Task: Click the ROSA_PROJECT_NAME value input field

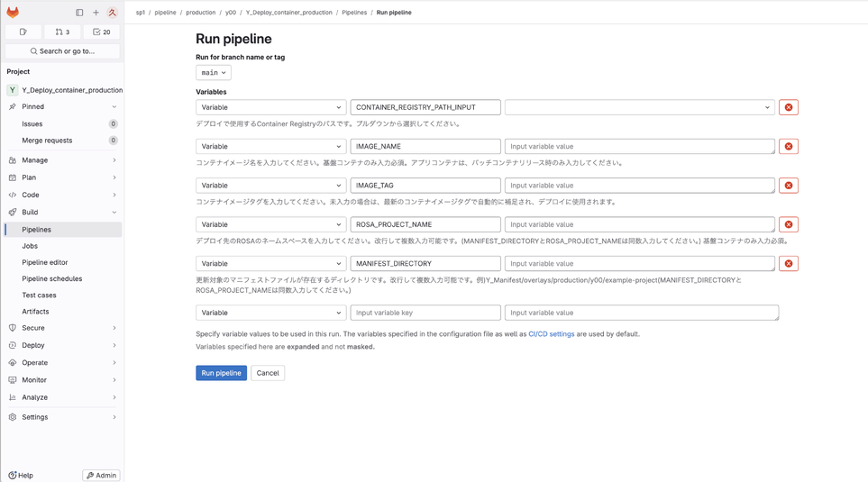Action: tap(639, 224)
